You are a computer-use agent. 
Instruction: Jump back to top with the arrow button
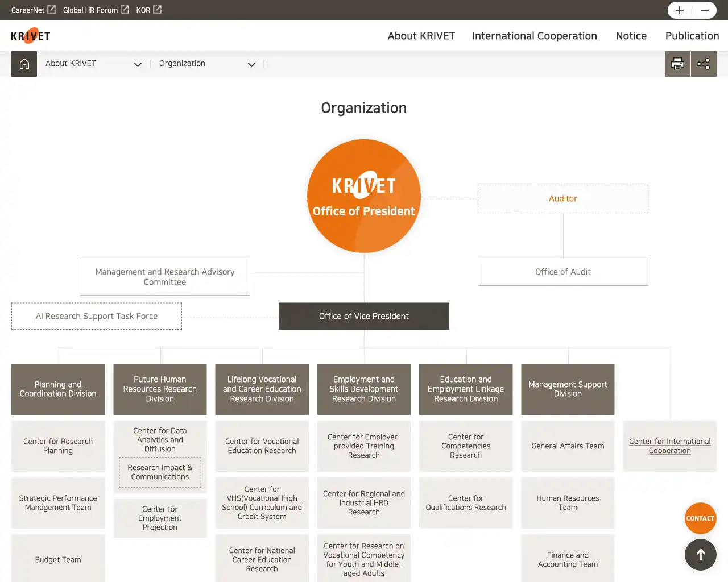(701, 555)
